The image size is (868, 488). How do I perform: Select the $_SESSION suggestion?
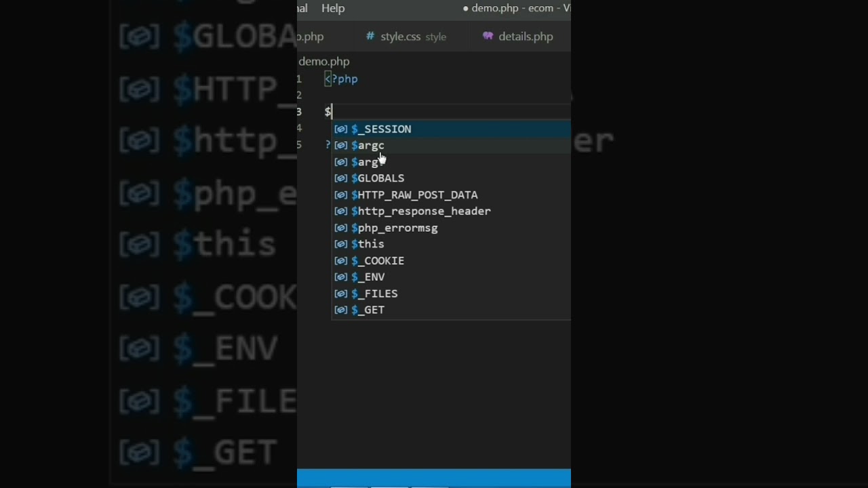[x=451, y=129]
